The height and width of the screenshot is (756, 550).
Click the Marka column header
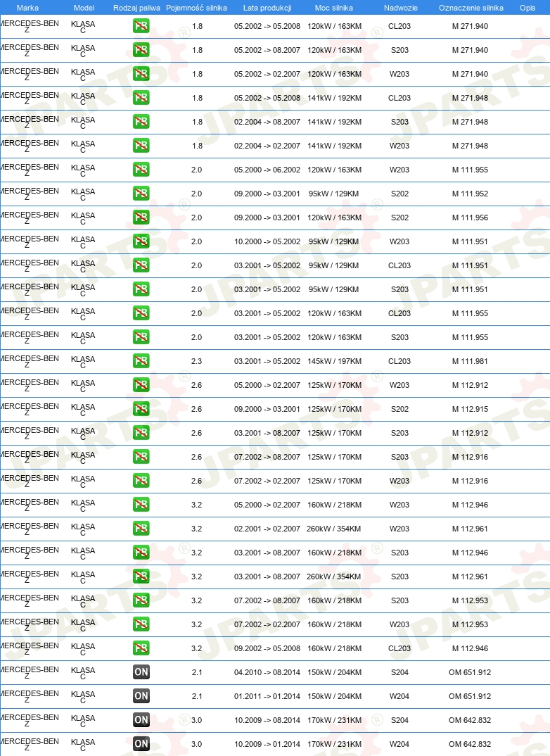(27, 8)
